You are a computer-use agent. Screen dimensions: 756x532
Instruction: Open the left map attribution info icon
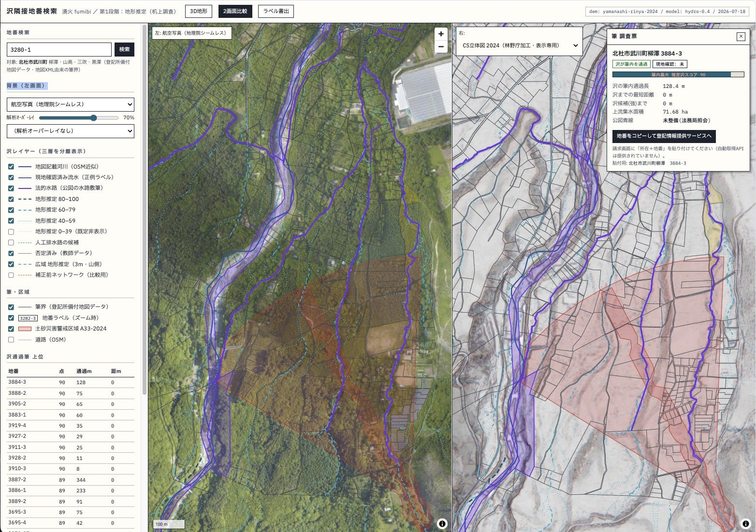(x=442, y=523)
